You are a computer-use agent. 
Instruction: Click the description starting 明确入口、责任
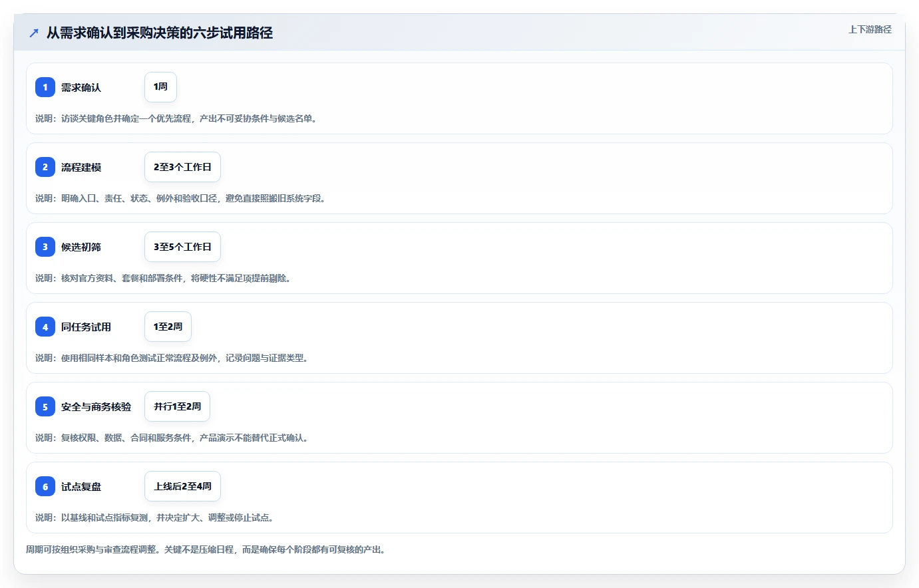point(182,198)
